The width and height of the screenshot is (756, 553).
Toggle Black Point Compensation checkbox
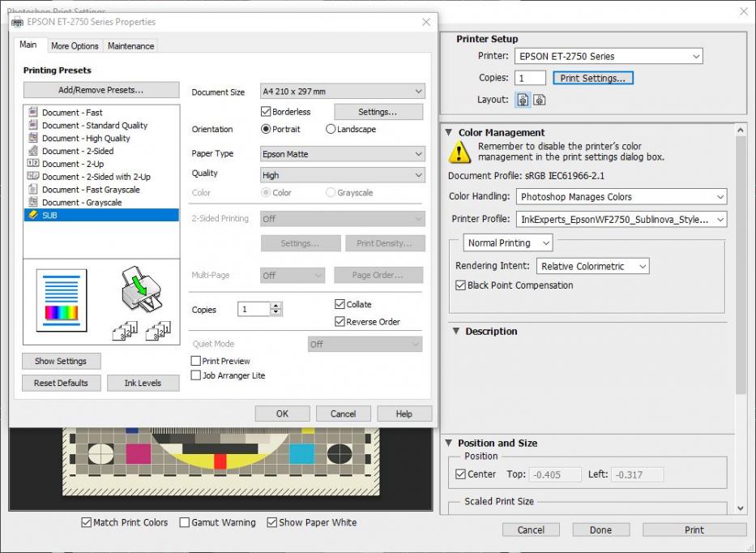(460, 285)
